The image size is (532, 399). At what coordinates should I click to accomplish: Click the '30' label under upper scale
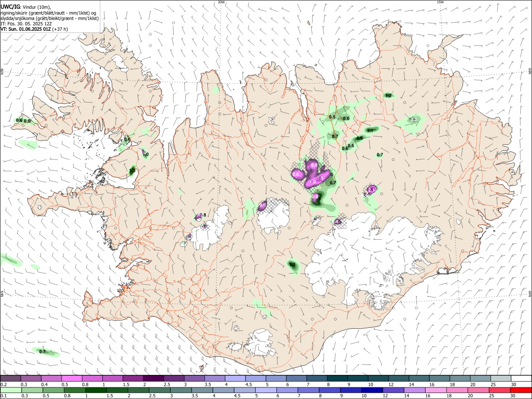tap(513, 384)
